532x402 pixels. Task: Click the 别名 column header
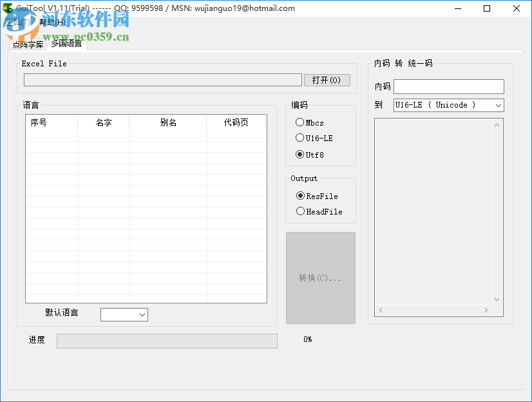click(168, 122)
